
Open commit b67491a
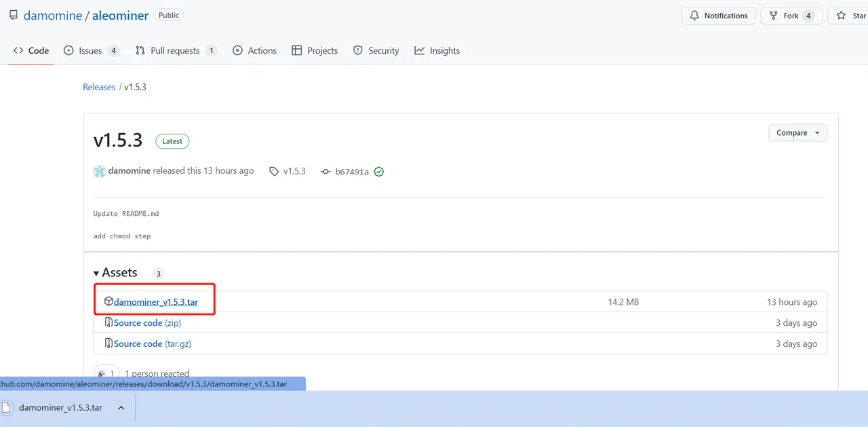(352, 172)
